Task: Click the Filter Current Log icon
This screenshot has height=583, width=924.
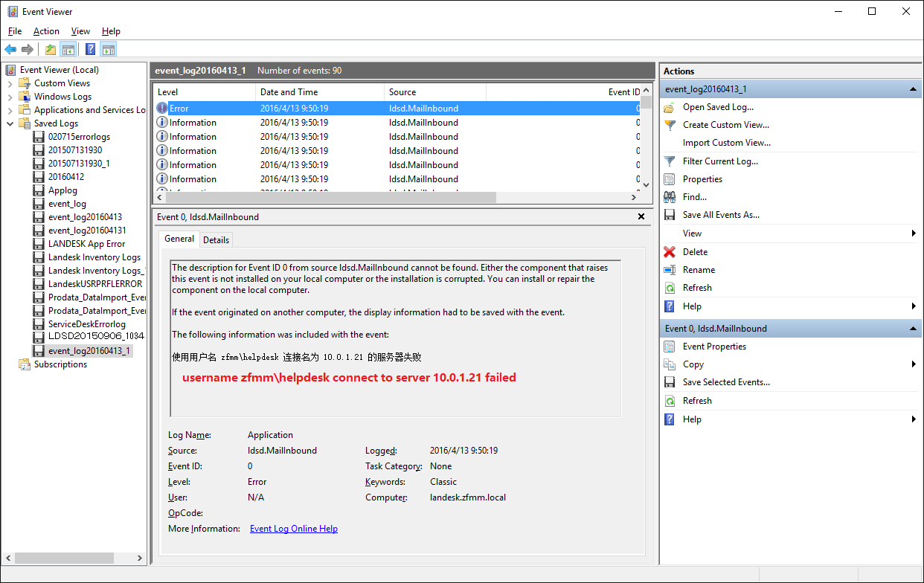Action: click(x=669, y=161)
